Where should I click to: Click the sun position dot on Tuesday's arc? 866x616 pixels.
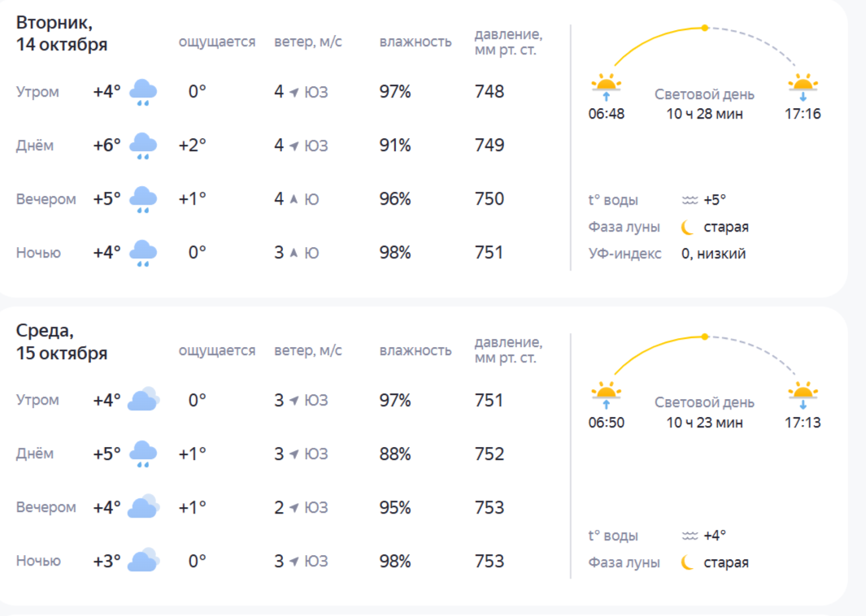point(705,28)
